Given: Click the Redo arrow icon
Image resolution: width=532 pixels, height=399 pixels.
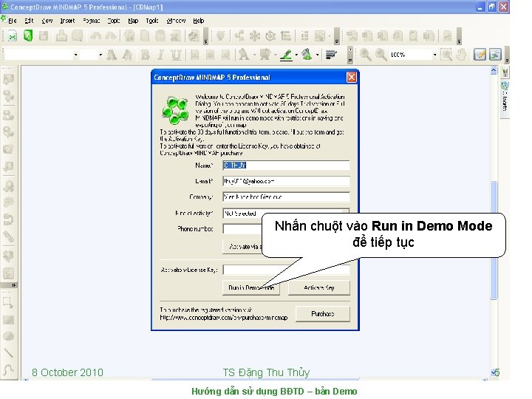Looking at the screenshot, I should tap(111, 35).
